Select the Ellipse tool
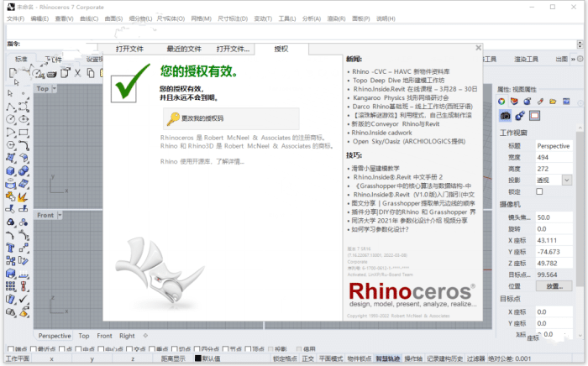Screen dimensions: 588x366 coord(24,119)
